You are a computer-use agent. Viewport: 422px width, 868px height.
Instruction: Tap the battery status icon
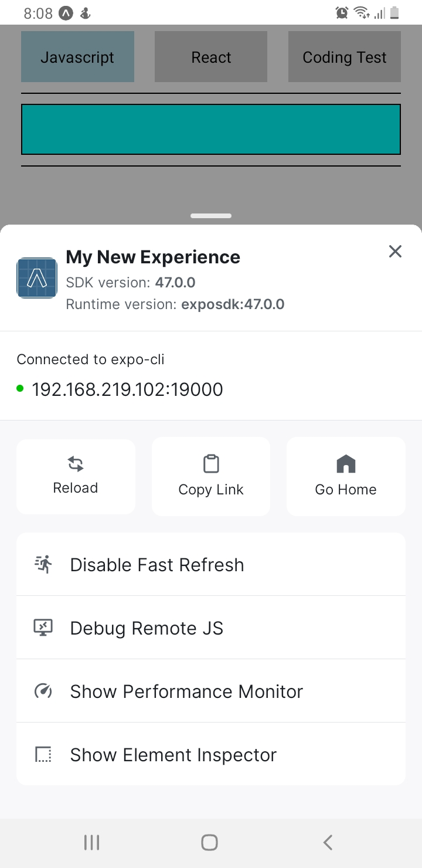[394, 13]
